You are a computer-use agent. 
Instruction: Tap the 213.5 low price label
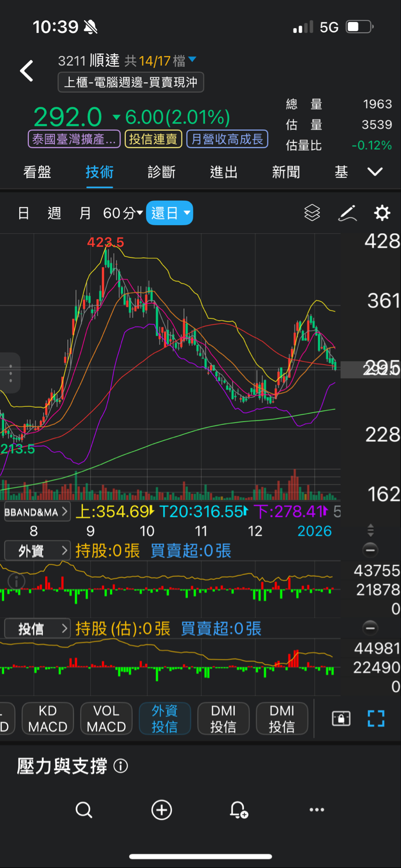(18, 449)
